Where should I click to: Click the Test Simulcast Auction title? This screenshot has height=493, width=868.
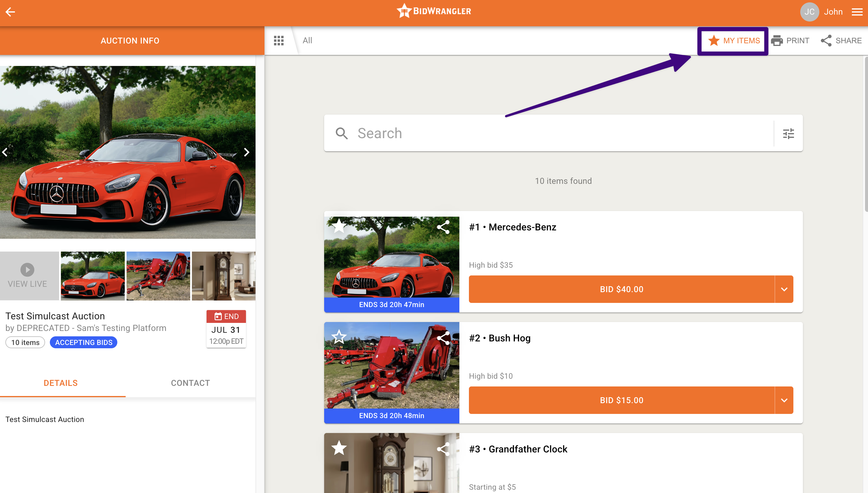[55, 316]
